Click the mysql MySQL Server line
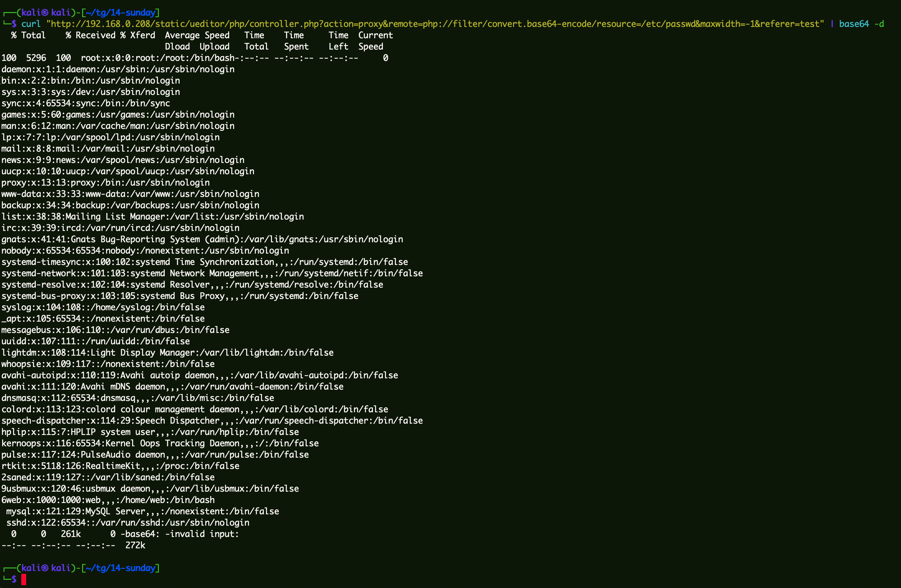The height and width of the screenshot is (588, 901). coord(142,511)
